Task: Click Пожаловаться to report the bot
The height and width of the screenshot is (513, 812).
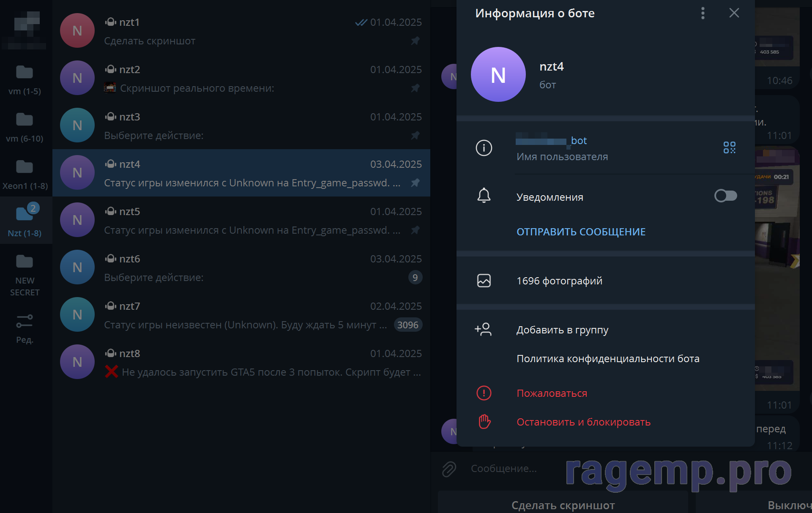Action: click(x=552, y=393)
